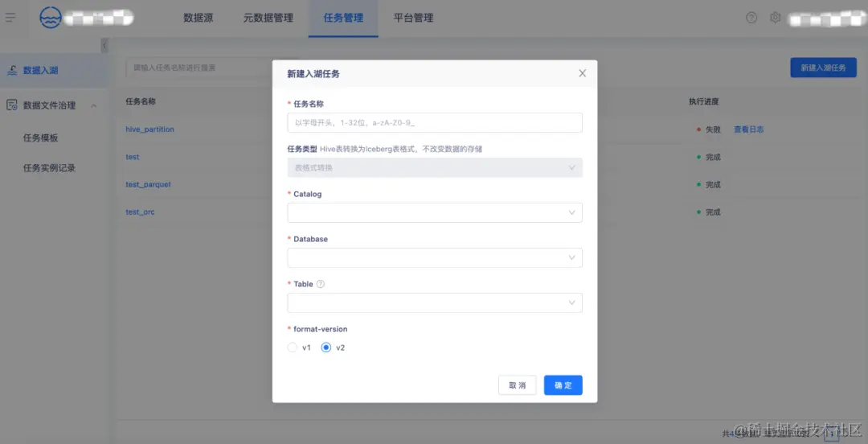
Task: Select 数据入湖 in the sidebar
Action: pos(54,71)
